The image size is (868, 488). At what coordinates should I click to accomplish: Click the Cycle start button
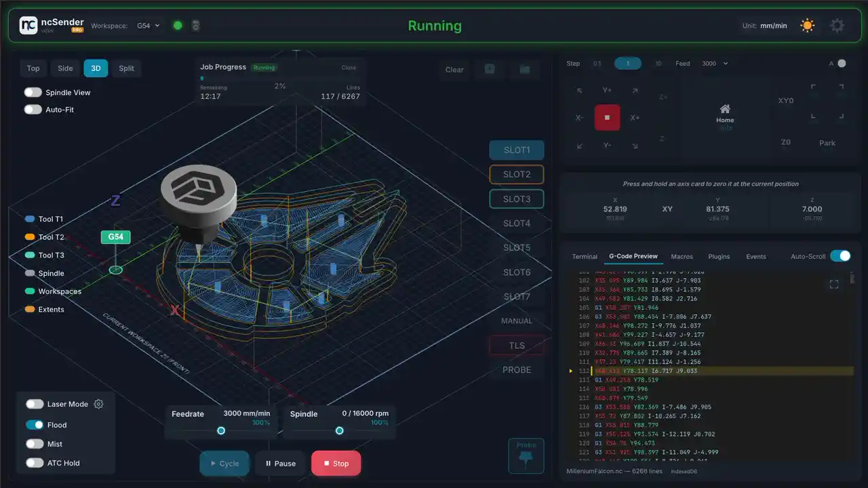coord(224,464)
